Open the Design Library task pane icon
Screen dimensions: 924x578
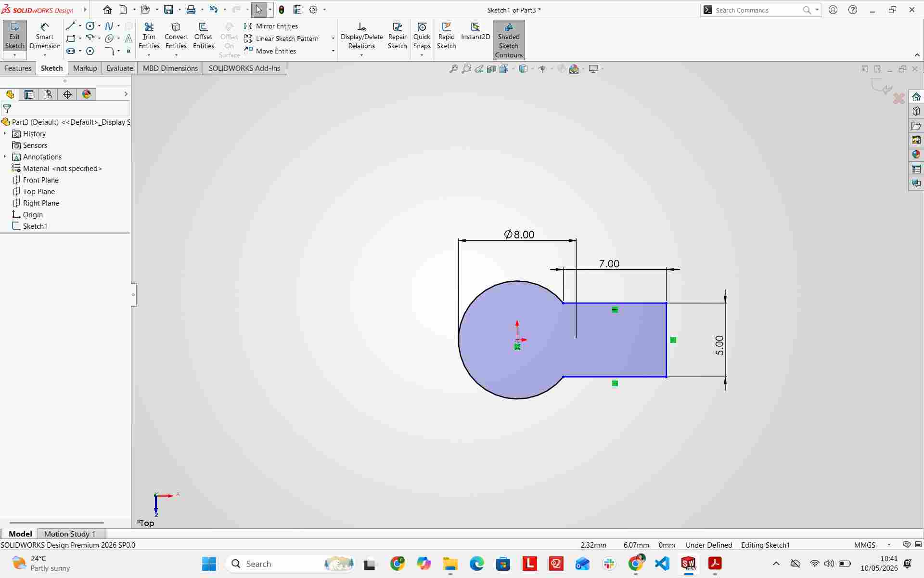coord(916,111)
